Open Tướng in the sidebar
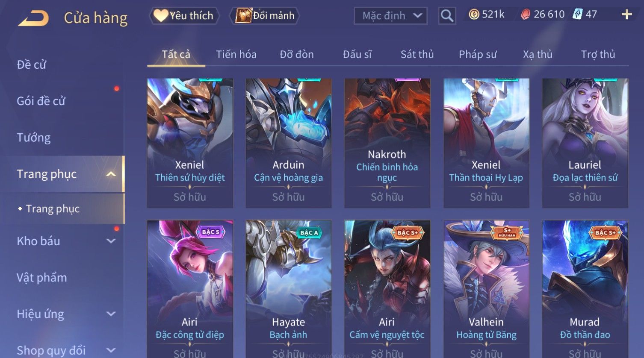The width and height of the screenshot is (644, 358). click(34, 138)
